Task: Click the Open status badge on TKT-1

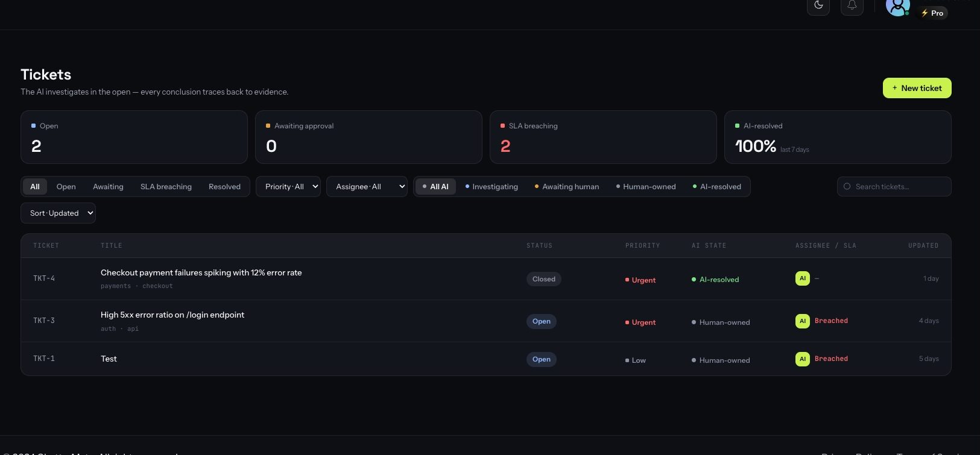Action: pos(541,359)
